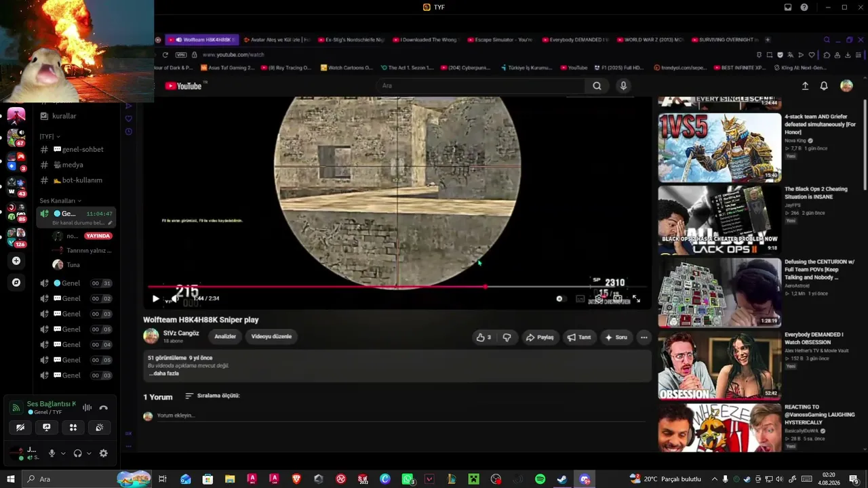Play the paused YouTube video
The image size is (868, 488).
pos(156,298)
